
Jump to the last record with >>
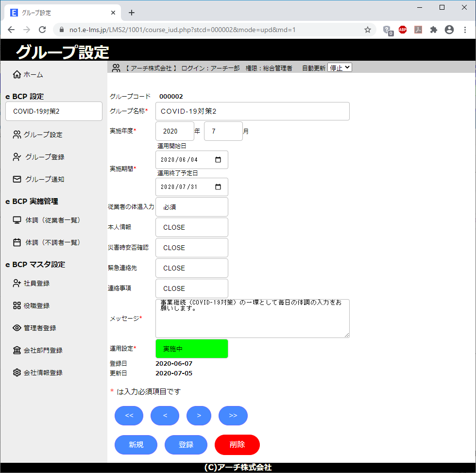[x=233, y=416]
